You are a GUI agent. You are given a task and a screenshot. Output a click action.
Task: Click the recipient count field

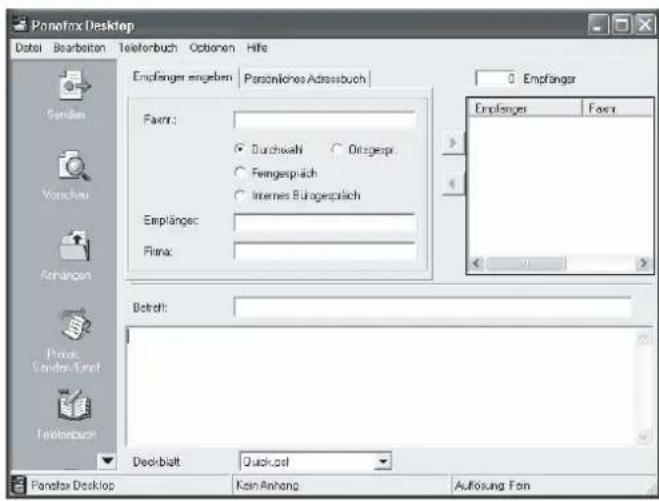click(496, 79)
